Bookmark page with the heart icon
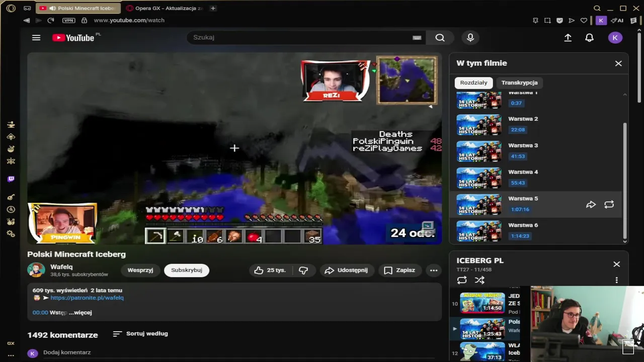644x362 pixels. (x=584, y=20)
